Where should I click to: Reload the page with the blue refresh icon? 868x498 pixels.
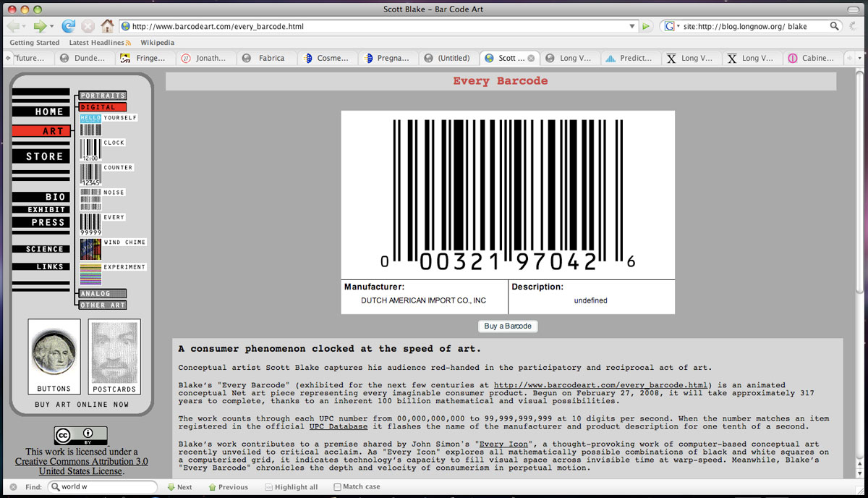click(x=69, y=26)
